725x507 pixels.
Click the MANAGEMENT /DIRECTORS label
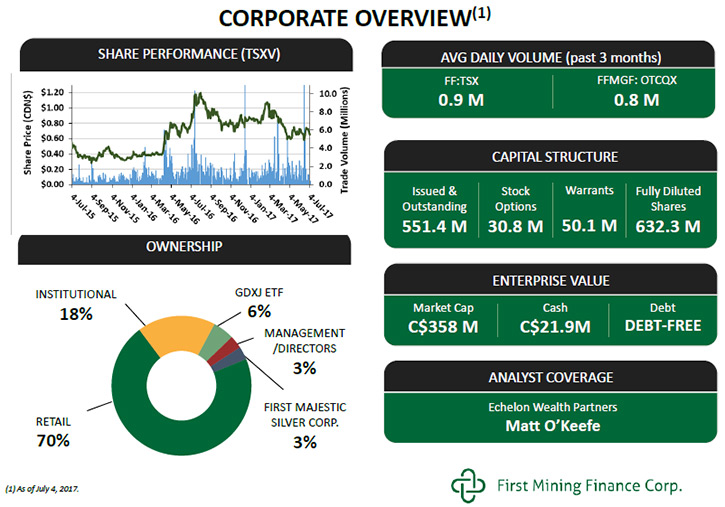(x=305, y=341)
